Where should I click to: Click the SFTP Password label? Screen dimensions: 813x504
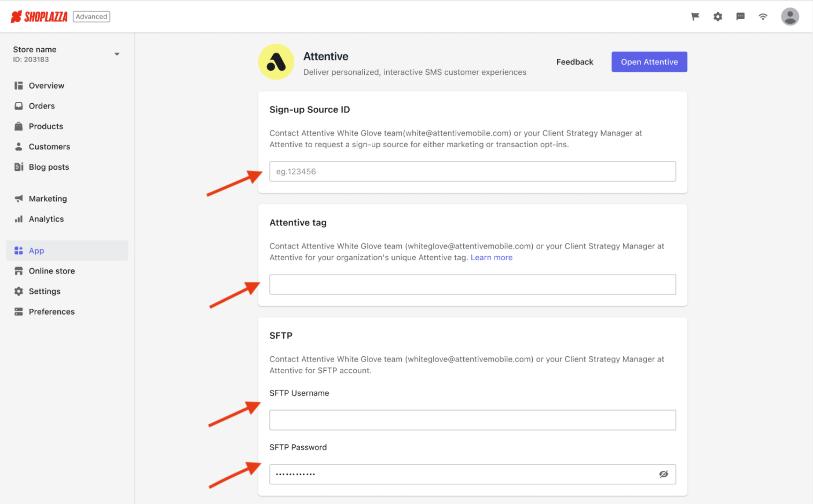[x=298, y=447]
